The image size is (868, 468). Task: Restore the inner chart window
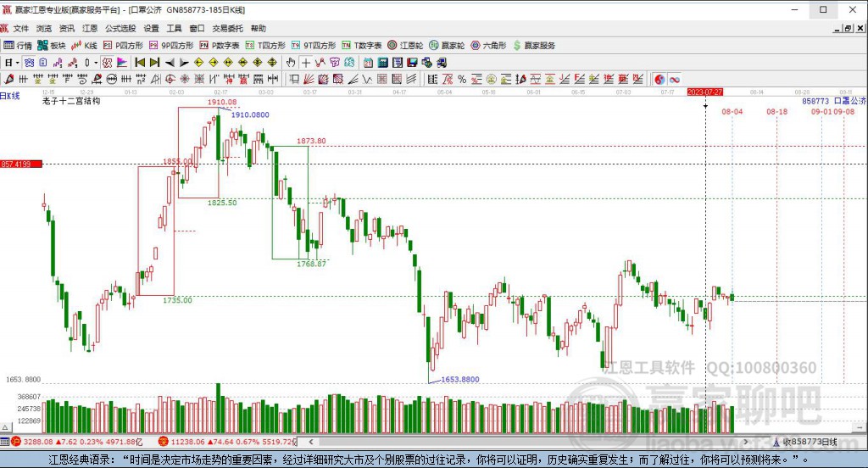point(848,28)
